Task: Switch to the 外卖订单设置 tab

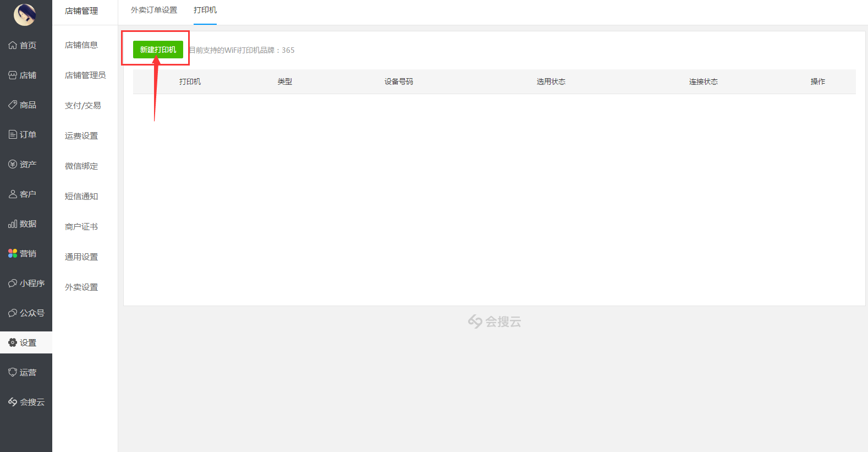Action: click(154, 10)
